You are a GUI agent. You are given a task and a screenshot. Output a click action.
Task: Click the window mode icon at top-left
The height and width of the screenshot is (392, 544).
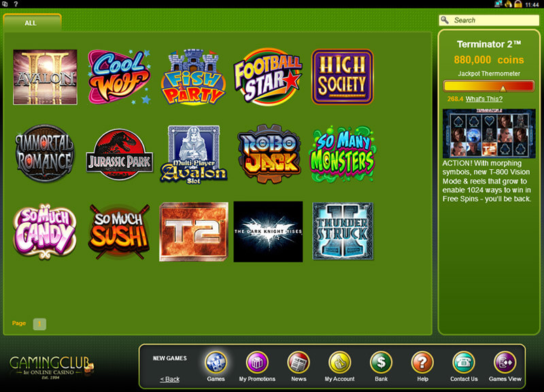point(5,4)
